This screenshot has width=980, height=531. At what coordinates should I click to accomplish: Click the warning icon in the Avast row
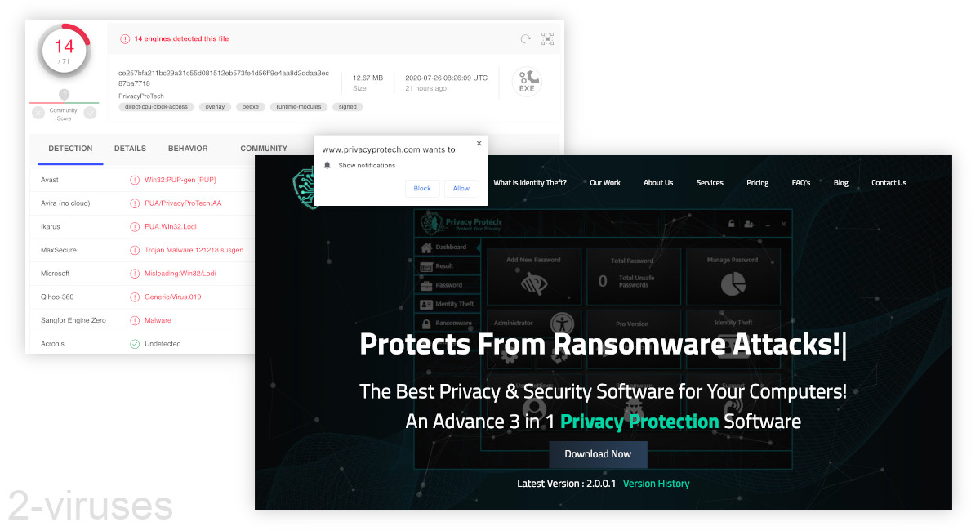coord(135,180)
